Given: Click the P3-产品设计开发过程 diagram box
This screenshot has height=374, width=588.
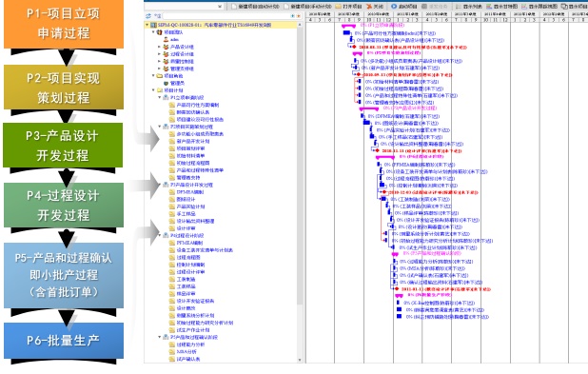Looking at the screenshot, I should click(x=63, y=145).
